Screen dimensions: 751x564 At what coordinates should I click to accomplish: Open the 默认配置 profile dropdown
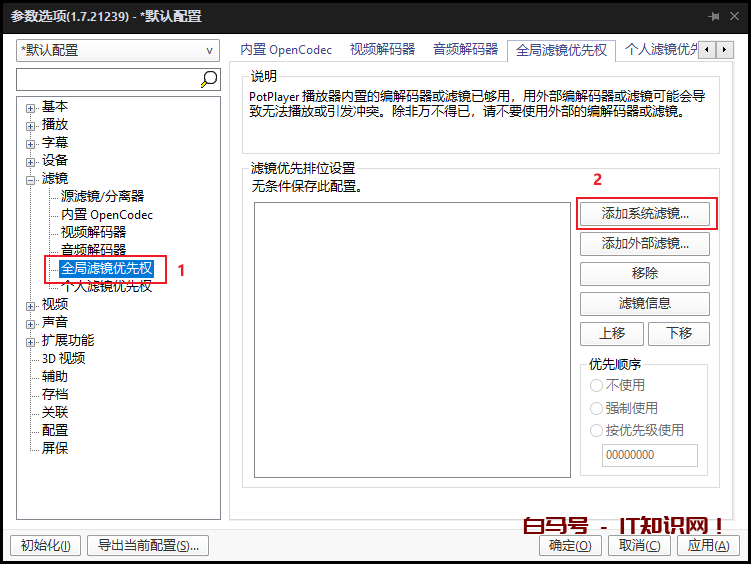118,50
